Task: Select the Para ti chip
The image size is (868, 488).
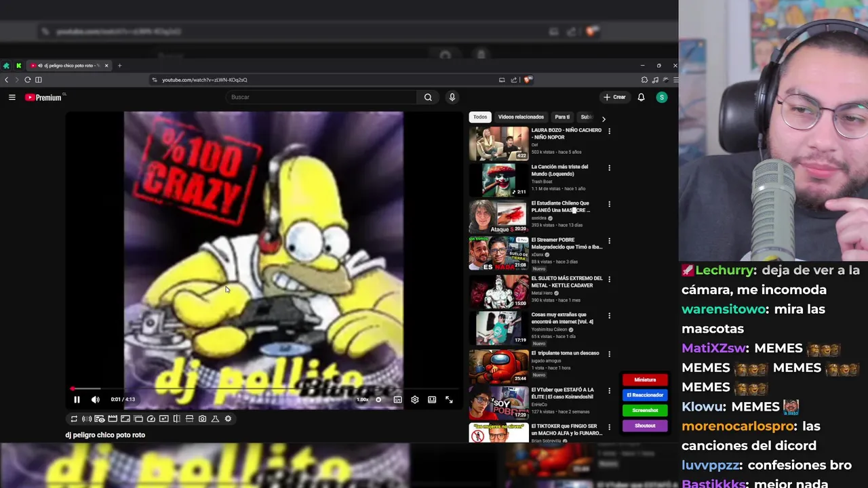Action: [562, 117]
